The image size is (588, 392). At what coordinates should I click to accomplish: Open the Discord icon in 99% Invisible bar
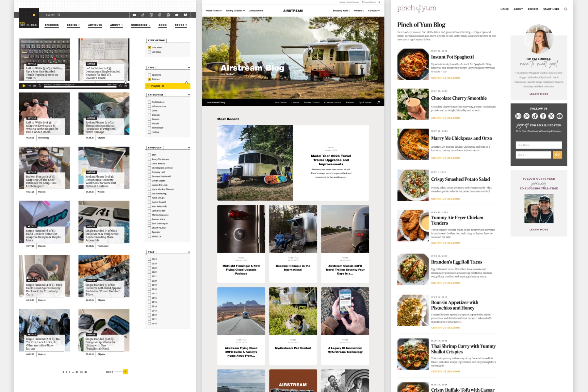177,15
